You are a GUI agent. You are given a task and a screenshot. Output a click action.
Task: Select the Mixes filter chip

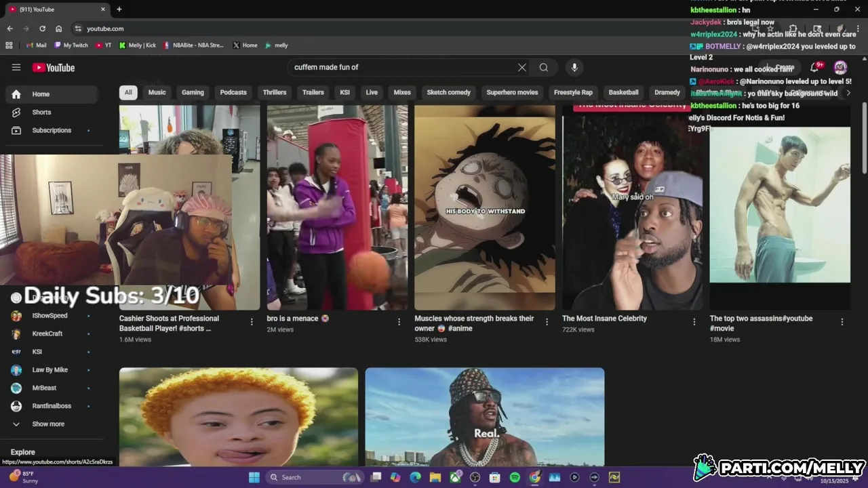click(402, 92)
